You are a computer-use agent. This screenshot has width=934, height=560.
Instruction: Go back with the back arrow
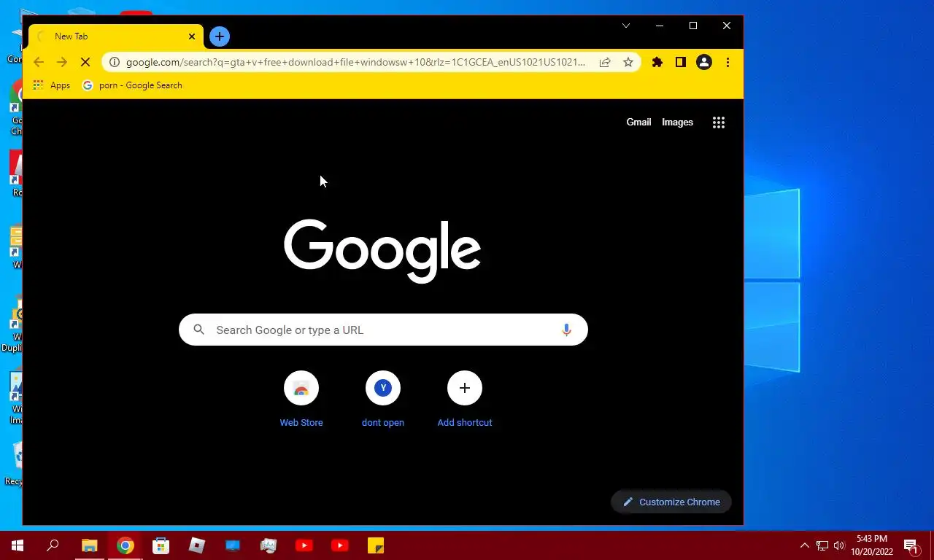(39, 62)
